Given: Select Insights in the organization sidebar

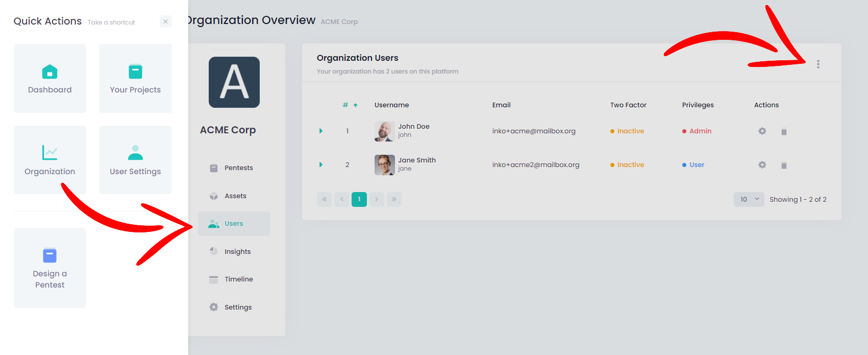Looking at the screenshot, I should 237,252.
